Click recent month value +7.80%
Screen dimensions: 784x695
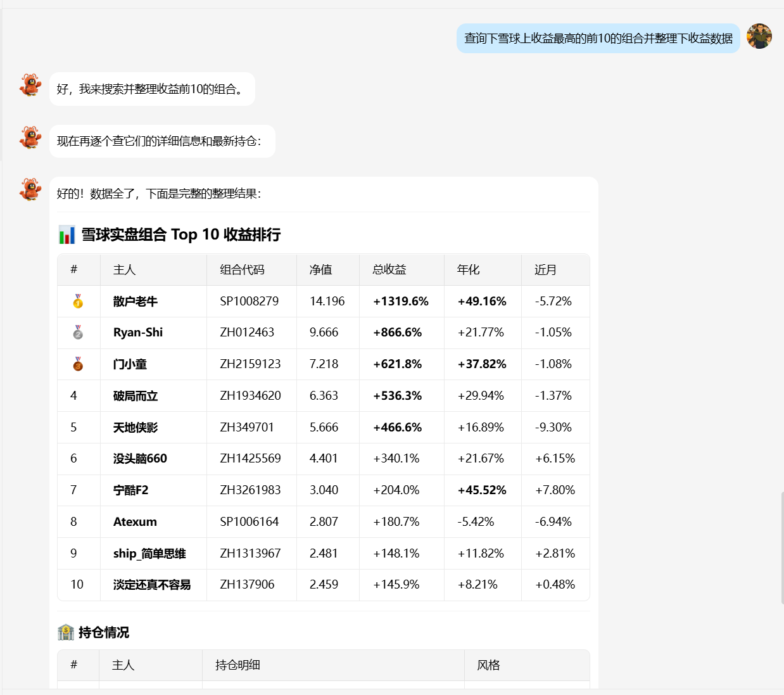[x=555, y=490]
